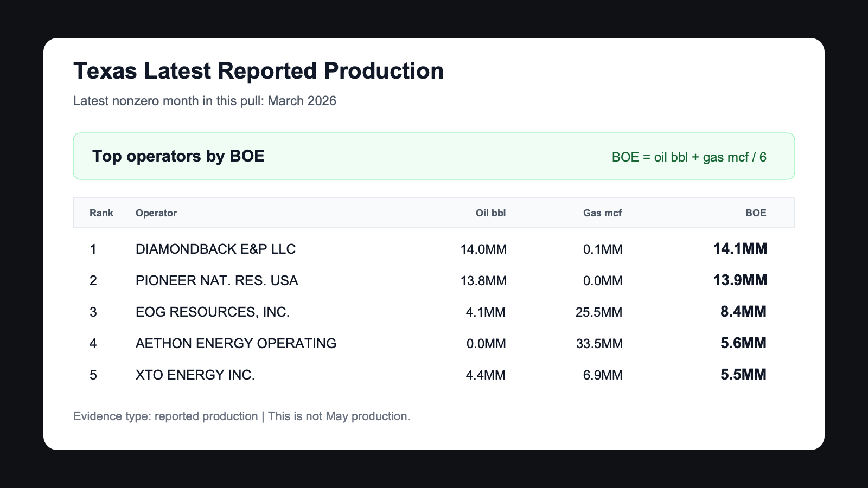Image resolution: width=868 pixels, height=488 pixels.
Task: Click the 'Evidence type: reported production | This is not May production.' footer note
Action: click(241, 416)
